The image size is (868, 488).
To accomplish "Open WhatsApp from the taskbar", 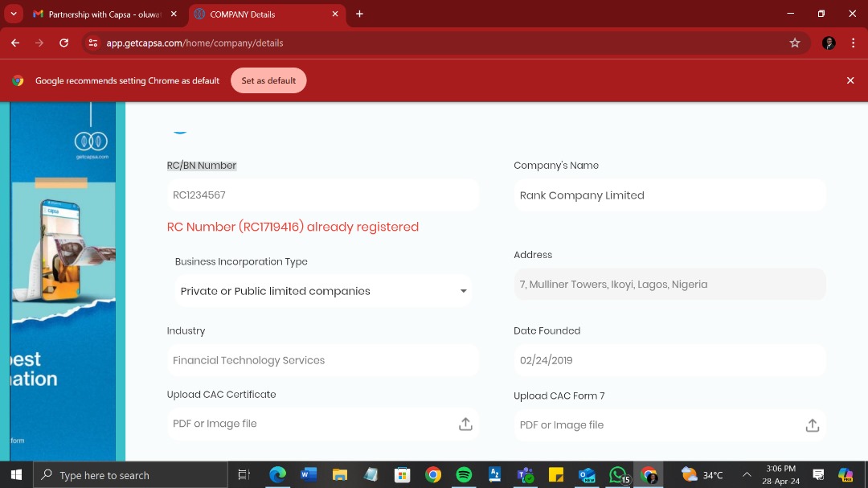I will [618, 474].
